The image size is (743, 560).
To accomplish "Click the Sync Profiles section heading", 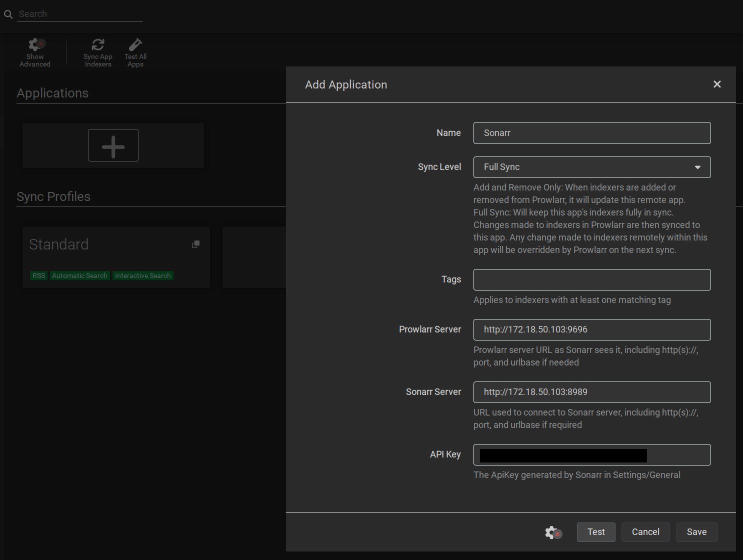I will (x=53, y=196).
